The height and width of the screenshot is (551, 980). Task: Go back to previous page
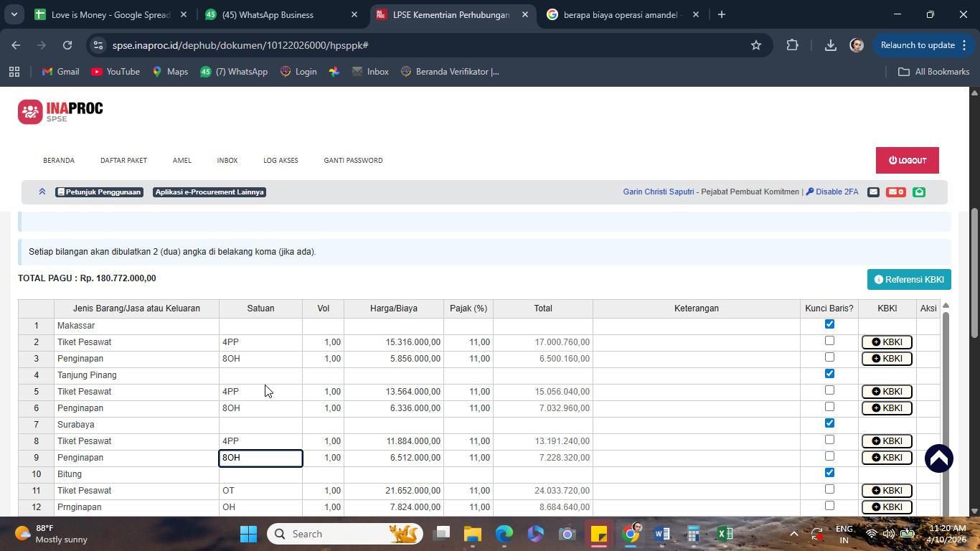click(x=16, y=45)
